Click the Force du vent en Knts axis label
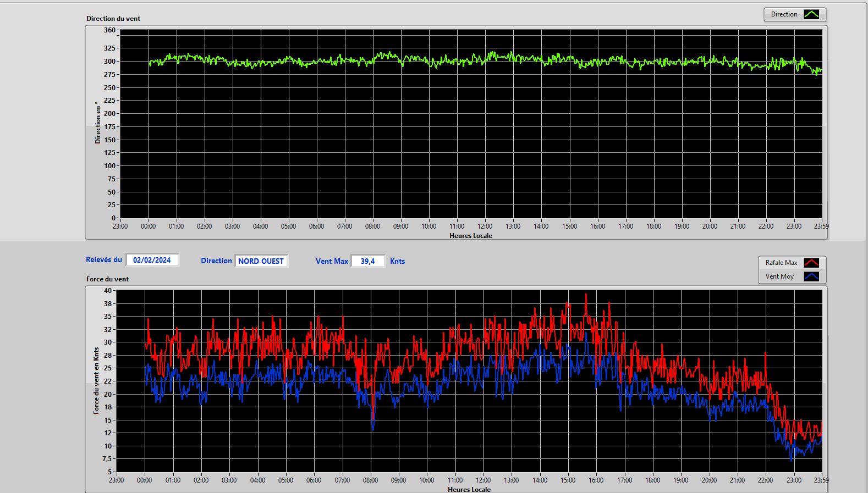The height and width of the screenshot is (493, 868). click(x=96, y=380)
